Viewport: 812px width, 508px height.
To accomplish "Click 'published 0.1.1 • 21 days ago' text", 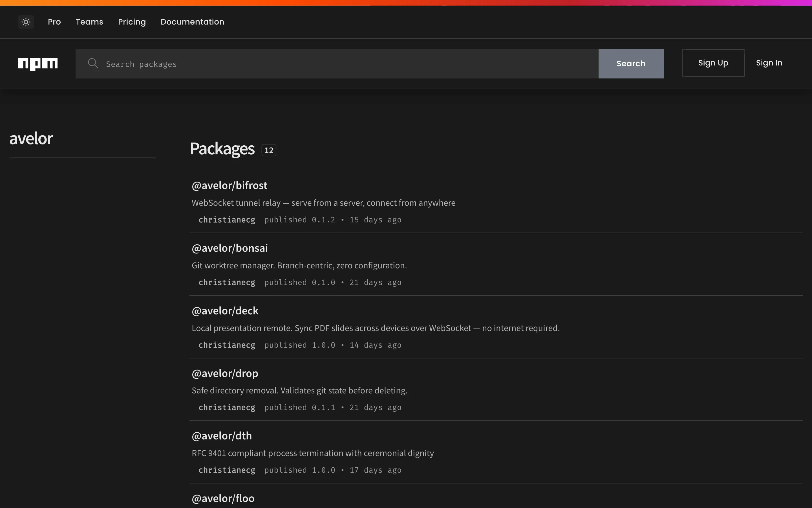I will click(x=333, y=408).
